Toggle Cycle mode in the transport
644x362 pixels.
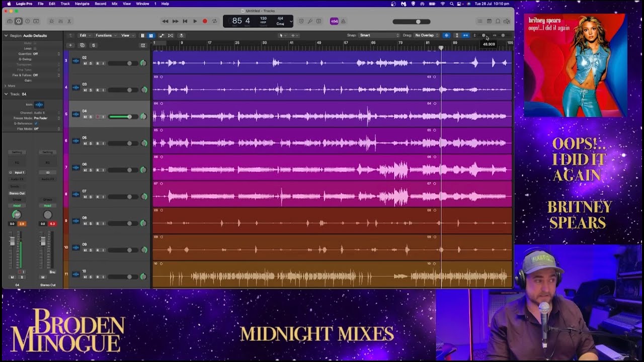tap(215, 21)
